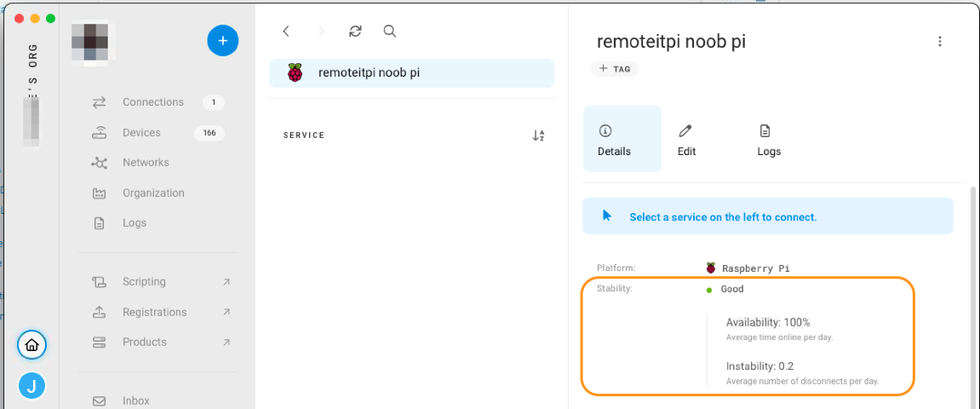Open the search magnifier
980x409 pixels.
click(x=390, y=32)
